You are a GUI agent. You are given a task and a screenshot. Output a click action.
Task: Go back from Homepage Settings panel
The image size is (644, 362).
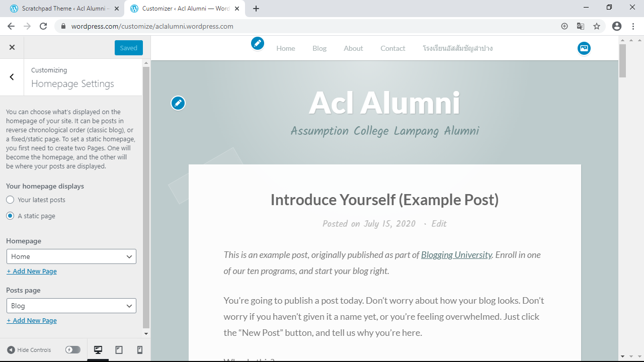[x=12, y=77]
